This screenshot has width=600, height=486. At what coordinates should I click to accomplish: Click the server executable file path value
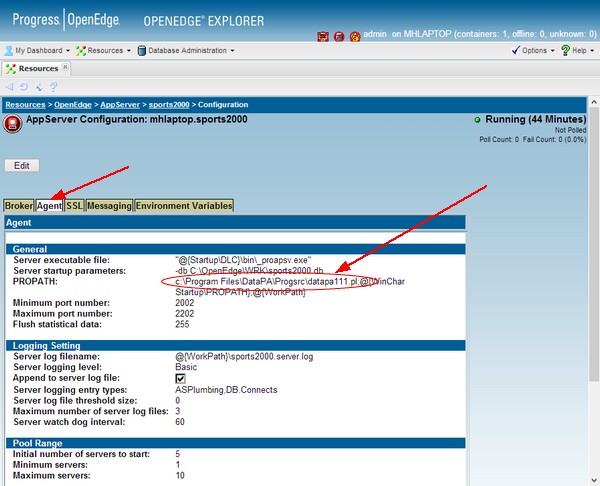click(243, 260)
